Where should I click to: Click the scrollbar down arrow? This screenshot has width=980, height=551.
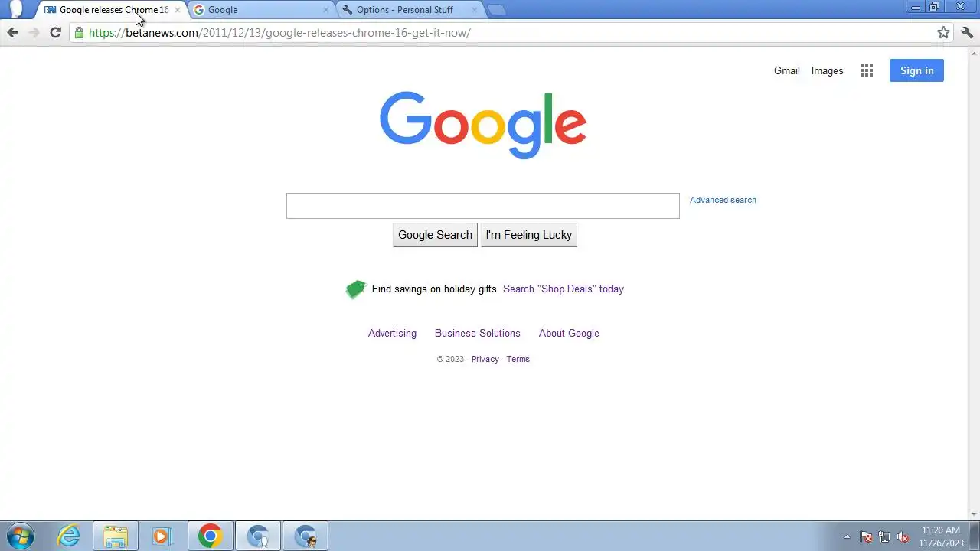click(974, 514)
